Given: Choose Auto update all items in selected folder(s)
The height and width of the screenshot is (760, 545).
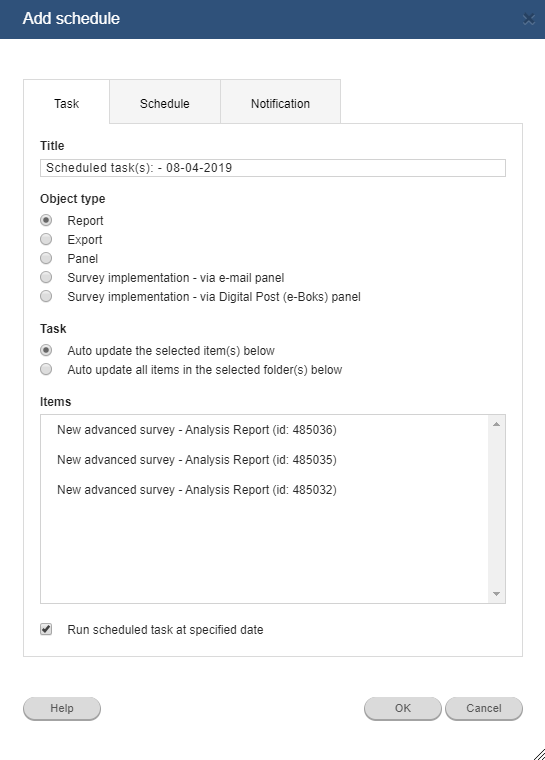Looking at the screenshot, I should click(x=46, y=369).
